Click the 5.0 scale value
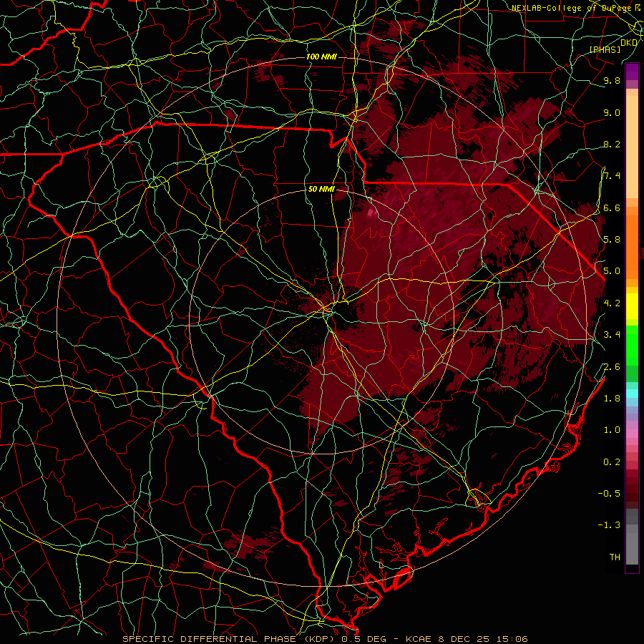 point(612,271)
